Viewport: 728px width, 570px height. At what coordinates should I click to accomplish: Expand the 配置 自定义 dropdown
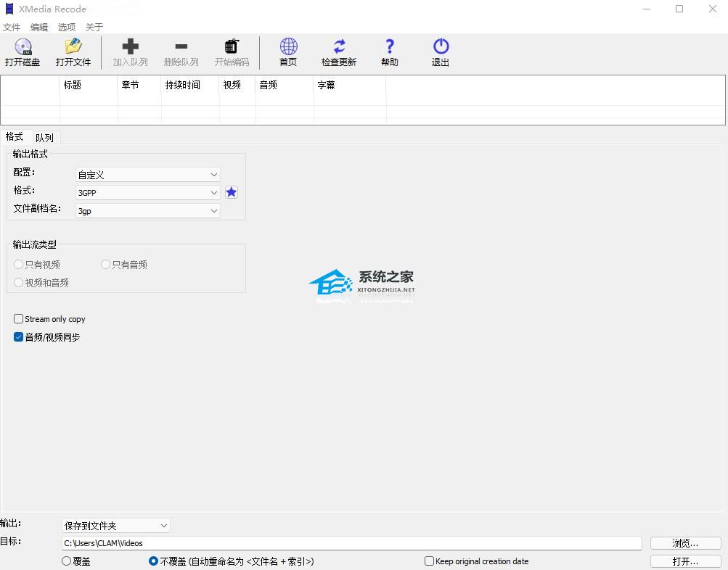(147, 175)
